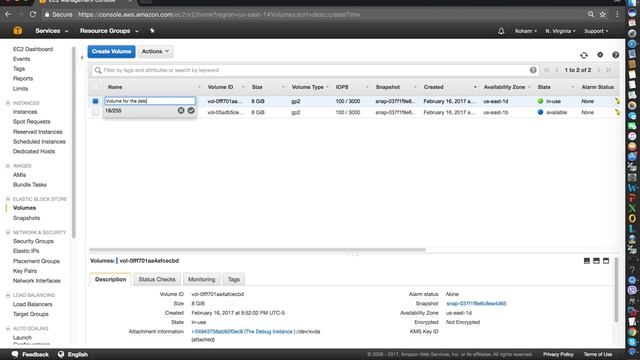Open Security Groups in the sidebar
Image resolution: width=640 pixels, height=360 pixels.
click(x=33, y=241)
